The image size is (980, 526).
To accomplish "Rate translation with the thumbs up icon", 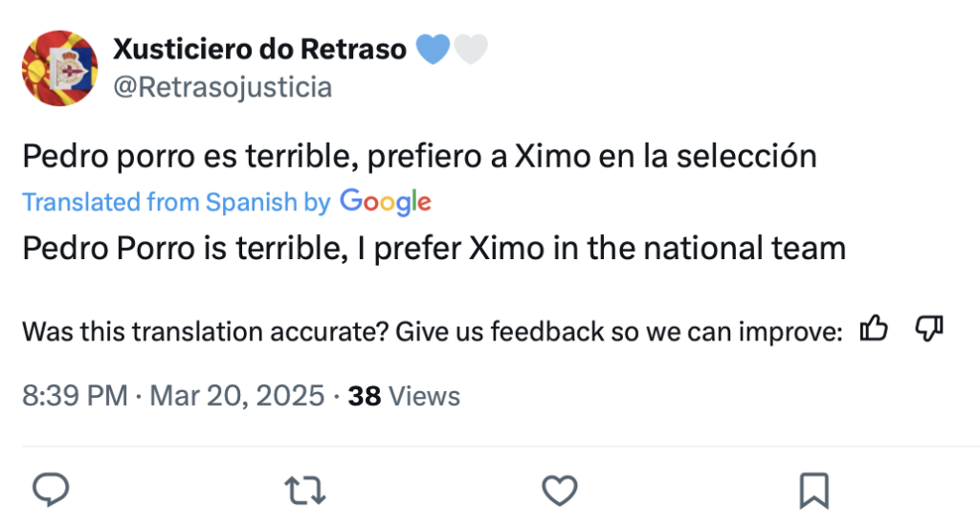I will point(874,328).
